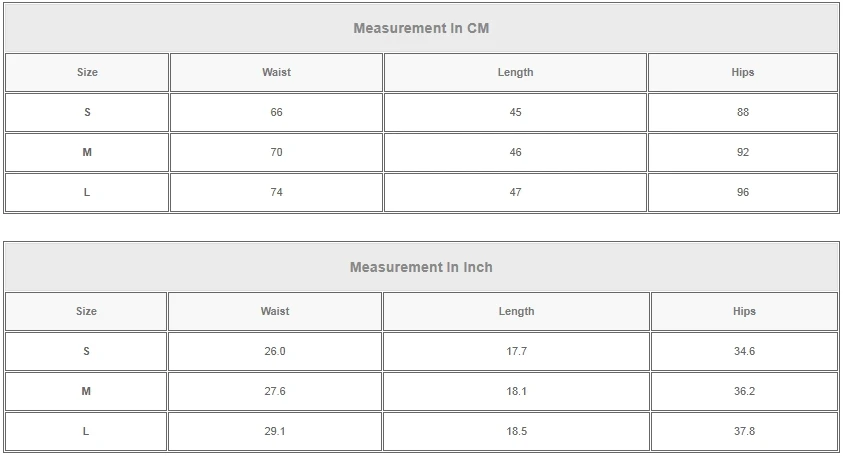
Task: Click the Length header in the CM table
Action: [515, 72]
